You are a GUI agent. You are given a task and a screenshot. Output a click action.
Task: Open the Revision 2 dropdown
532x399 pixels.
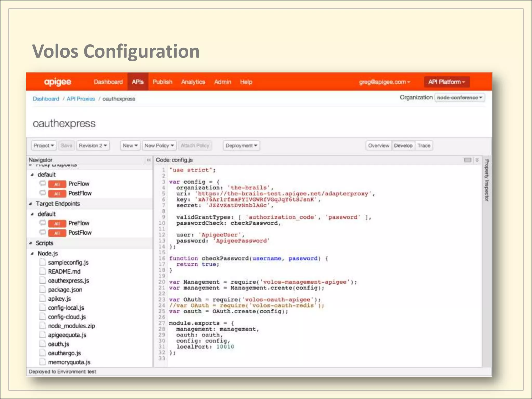pos(93,145)
